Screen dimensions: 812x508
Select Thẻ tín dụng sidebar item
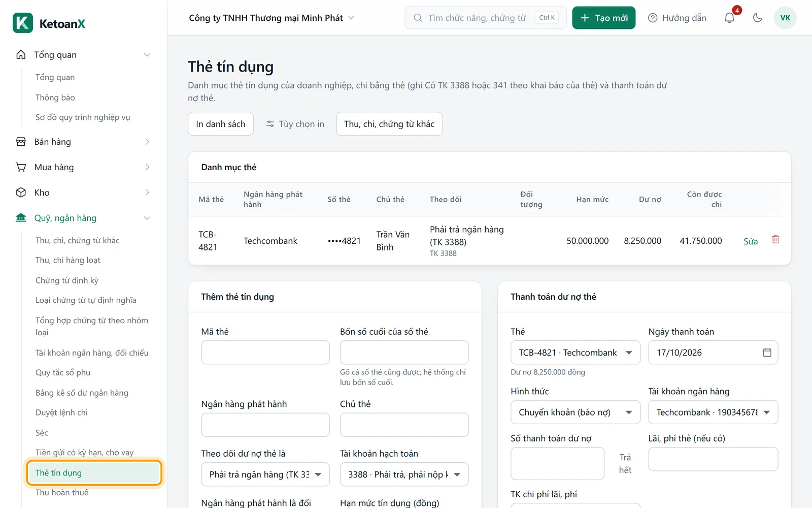pyautogui.click(x=94, y=473)
